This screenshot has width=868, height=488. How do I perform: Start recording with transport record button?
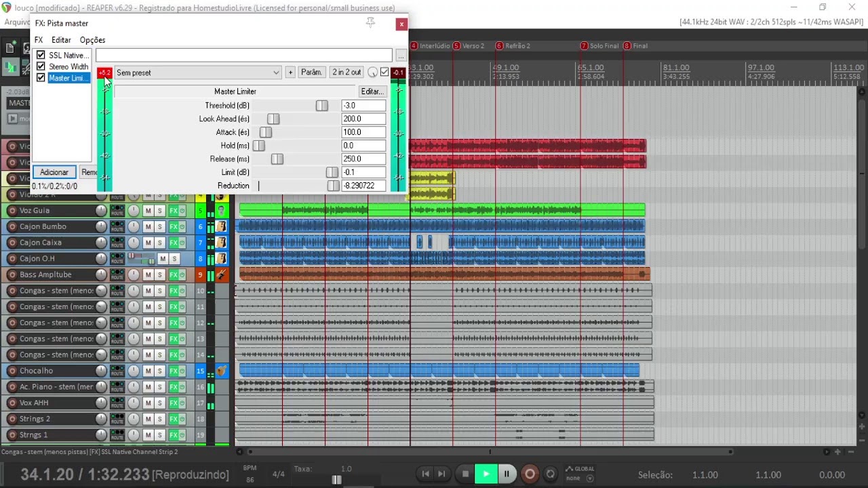tap(530, 474)
